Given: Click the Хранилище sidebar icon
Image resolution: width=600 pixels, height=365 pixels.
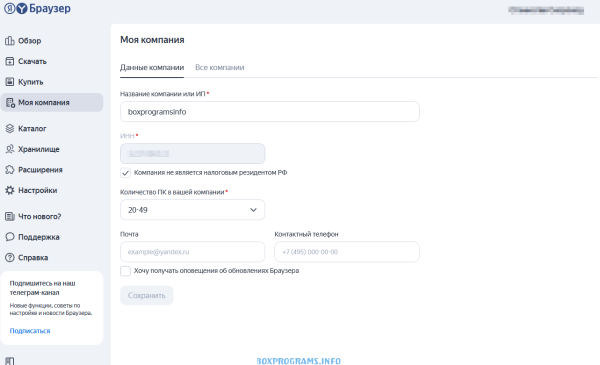Looking at the screenshot, I should pos(10,149).
